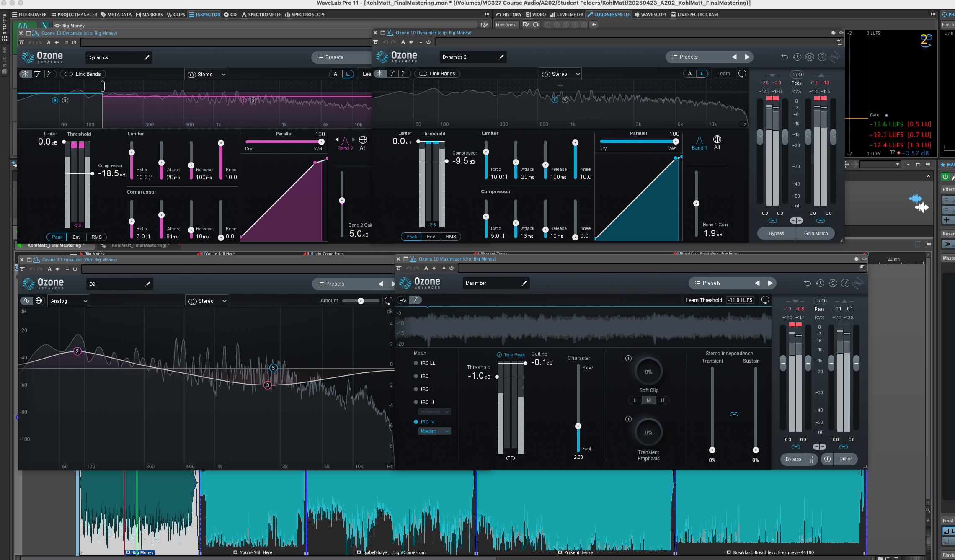
Task: Toggle Transient Emphasis power button
Action: [x=628, y=419]
